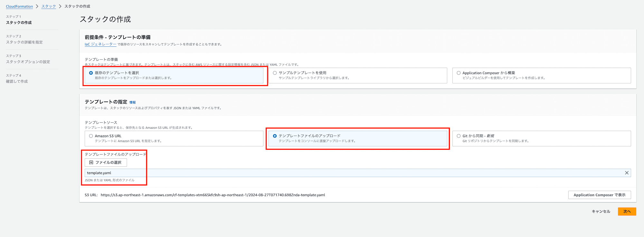Open the 情報 link beside テンプレートの指定
This screenshot has height=237, width=644.
coord(132,102)
